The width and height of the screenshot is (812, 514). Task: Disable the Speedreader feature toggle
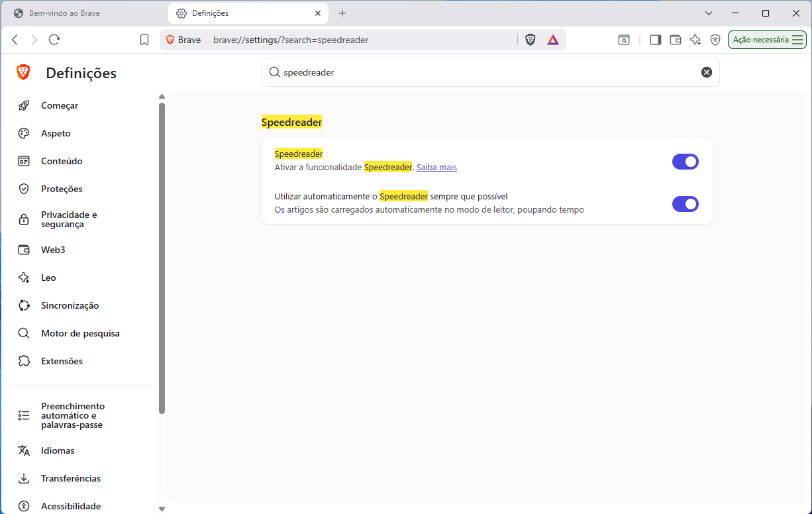[685, 162]
